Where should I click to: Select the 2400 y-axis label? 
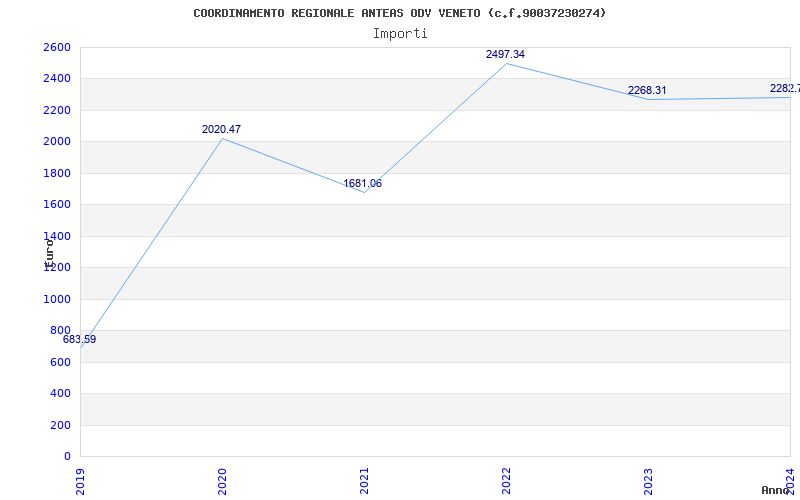pyautogui.click(x=57, y=79)
